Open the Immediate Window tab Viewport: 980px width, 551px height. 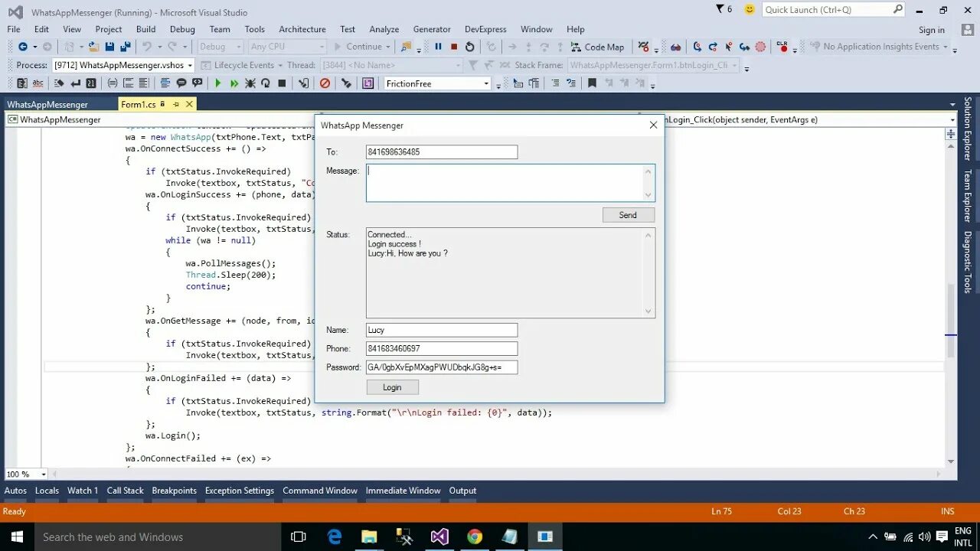click(x=403, y=491)
